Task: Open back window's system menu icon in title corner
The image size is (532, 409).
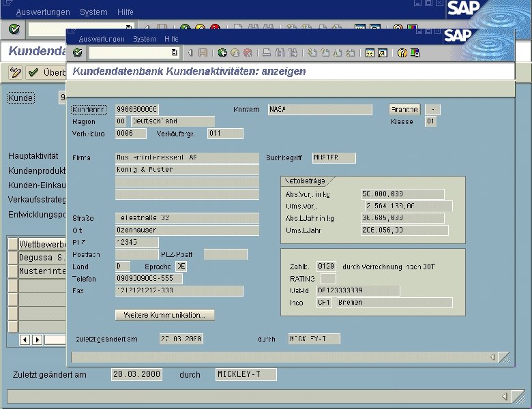Action: tap(8, 2)
